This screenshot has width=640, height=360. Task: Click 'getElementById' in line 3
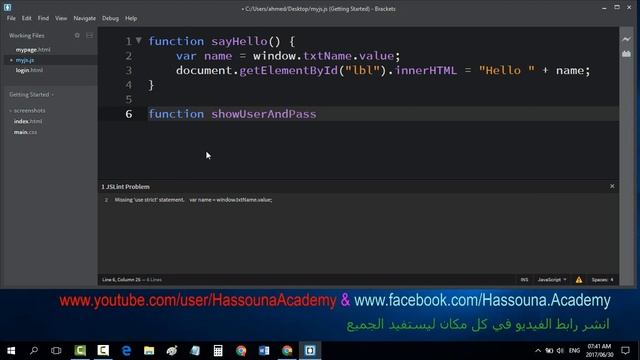coord(289,71)
